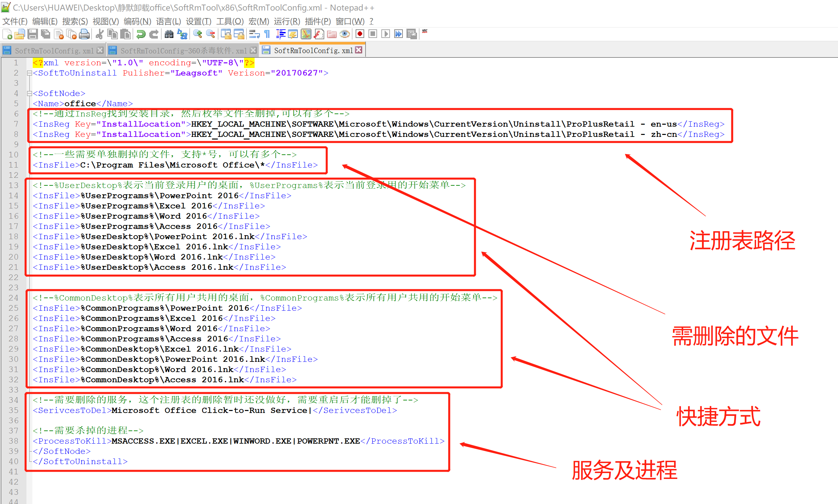This screenshot has width=838, height=504.
Task: Toggle the monitoring eye icon
Action: (x=345, y=34)
